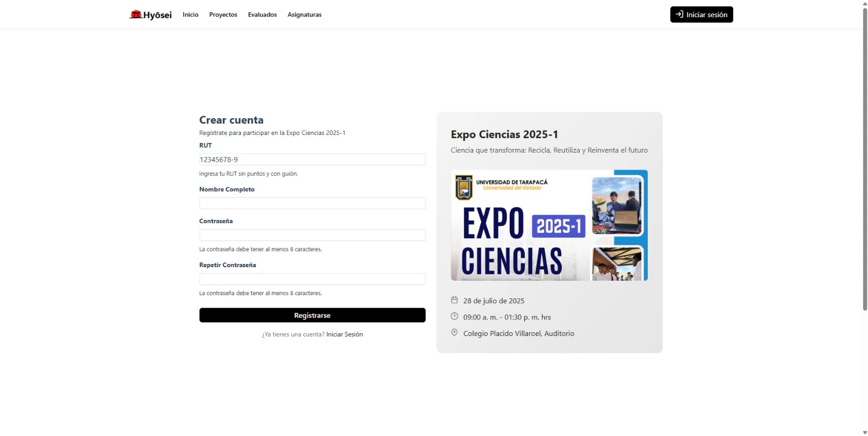Viewport: 868px width, 436px height.
Task: Click text 'Colegio Placido Villaroel, Auditorio'
Action: [519, 333]
